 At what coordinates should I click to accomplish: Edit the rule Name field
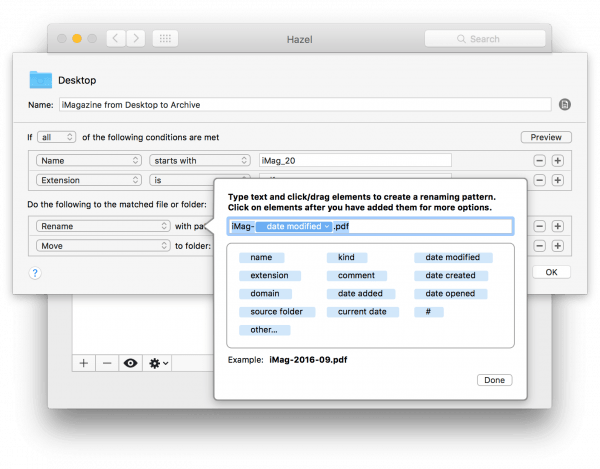(x=305, y=105)
